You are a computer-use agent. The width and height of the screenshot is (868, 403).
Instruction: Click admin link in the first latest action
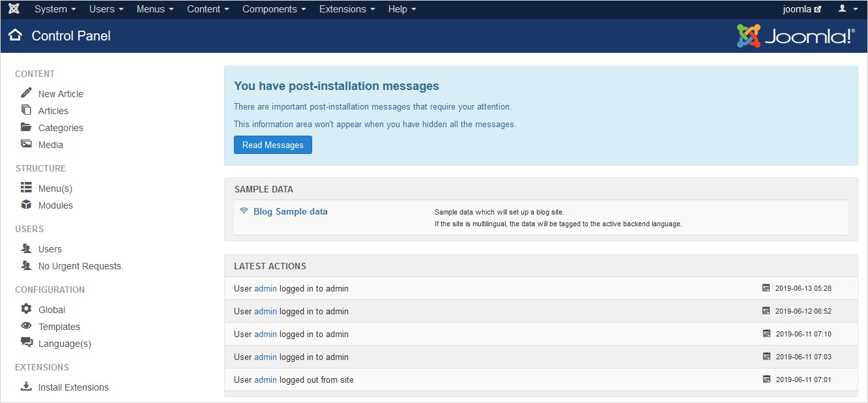[265, 288]
